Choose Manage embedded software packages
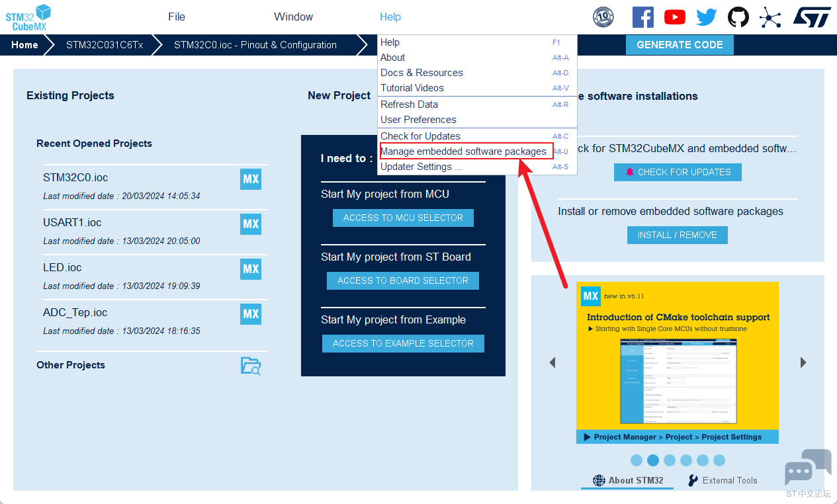837x504 pixels. pos(477,151)
